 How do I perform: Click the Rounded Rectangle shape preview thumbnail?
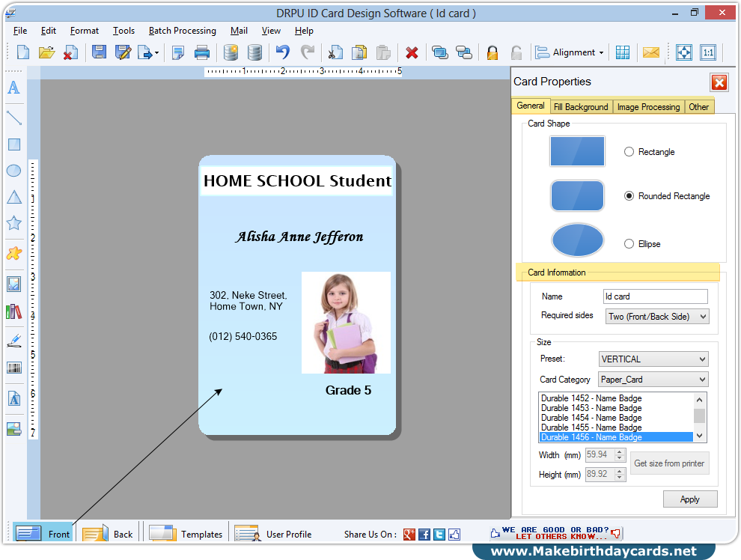577,195
